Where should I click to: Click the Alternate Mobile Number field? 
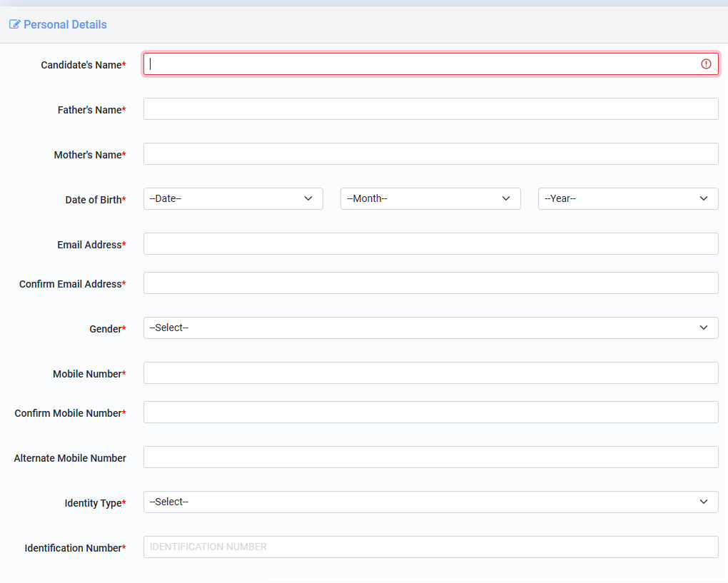[430, 457]
